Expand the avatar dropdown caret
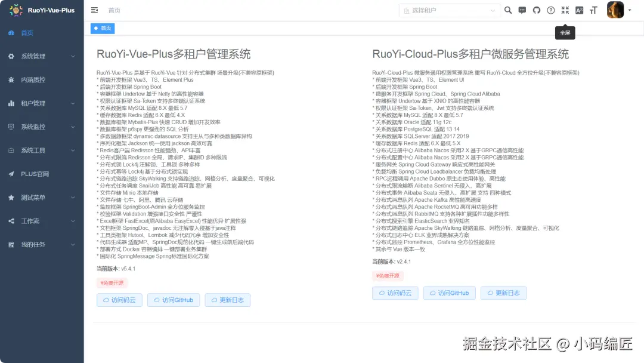644x363 pixels. point(630,10)
